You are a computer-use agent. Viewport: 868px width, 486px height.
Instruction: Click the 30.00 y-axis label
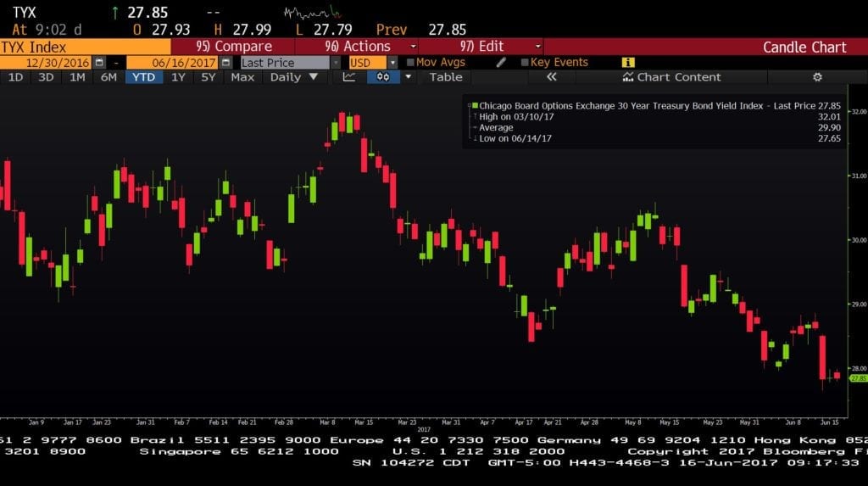tap(859, 240)
